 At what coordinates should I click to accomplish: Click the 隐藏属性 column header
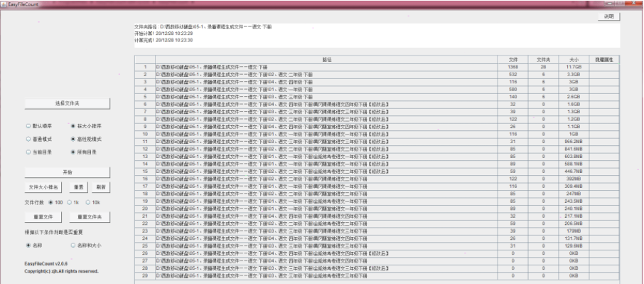click(604, 60)
